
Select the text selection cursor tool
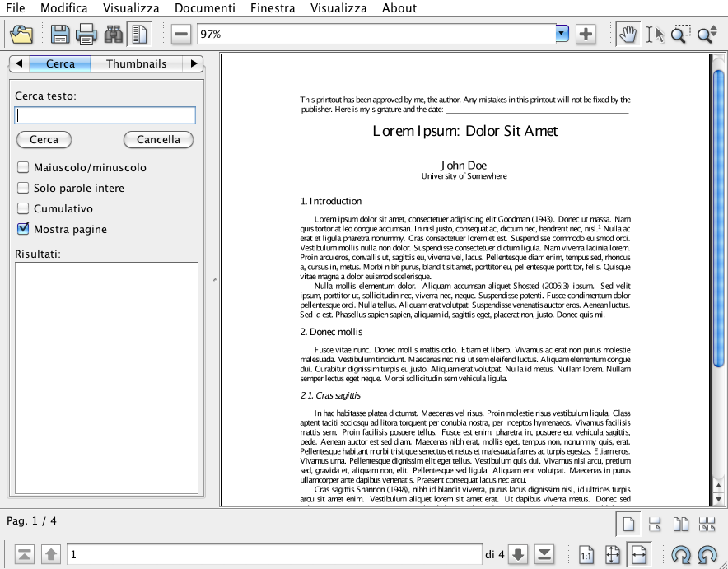(x=655, y=35)
